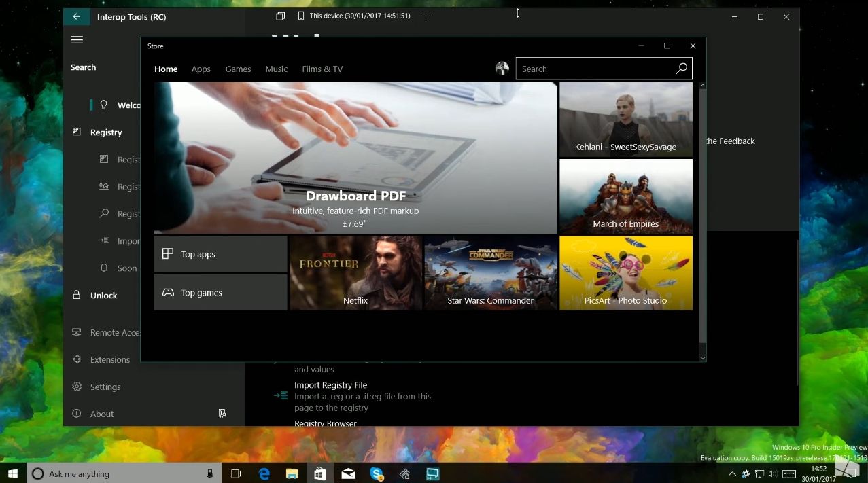Open Star Wars: Commander tile
The image size is (868, 483).
click(x=491, y=273)
